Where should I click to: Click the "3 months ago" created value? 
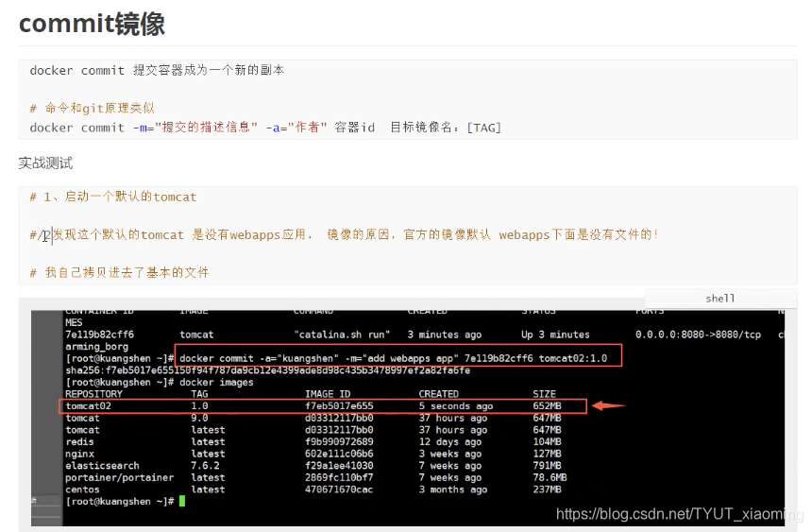pyautogui.click(x=453, y=489)
